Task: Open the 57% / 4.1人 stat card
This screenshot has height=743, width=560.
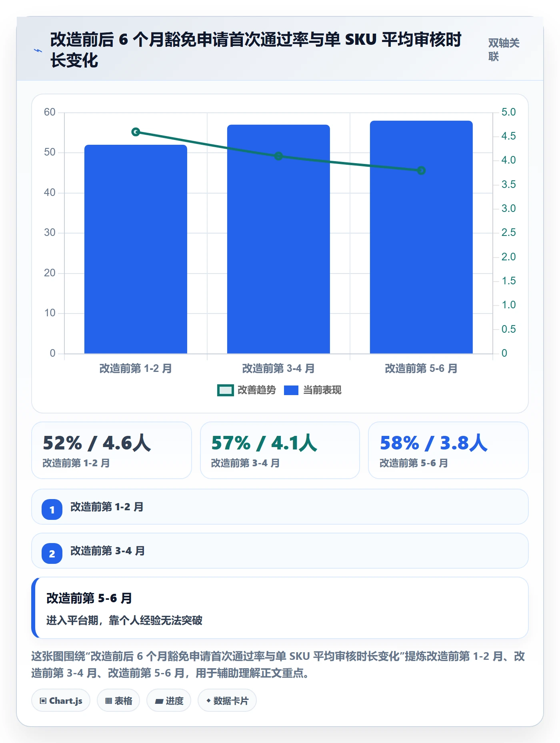Action: 280,450
